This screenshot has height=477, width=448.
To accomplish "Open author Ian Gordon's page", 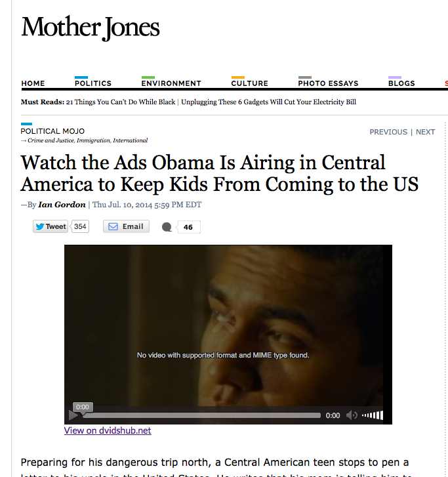I will tap(62, 205).
